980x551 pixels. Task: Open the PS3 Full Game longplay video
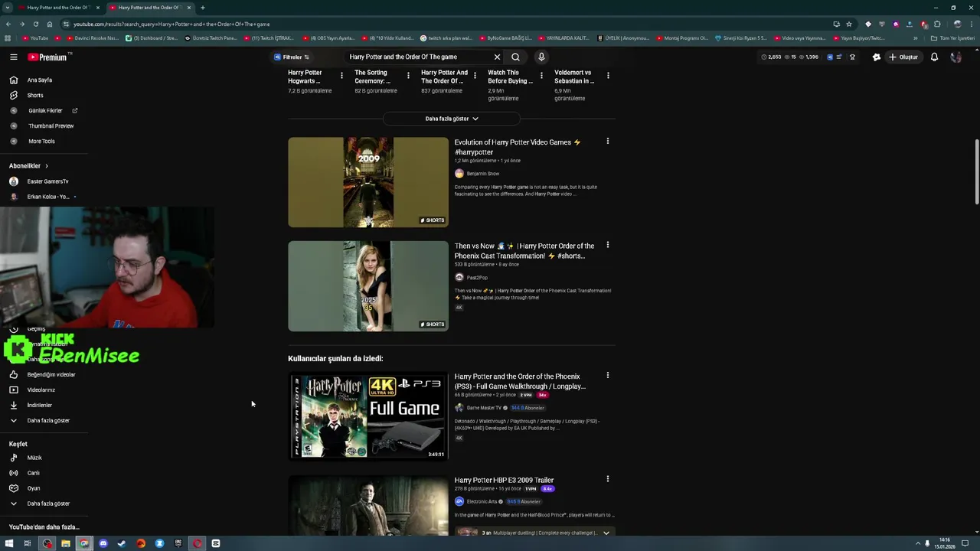coord(520,381)
